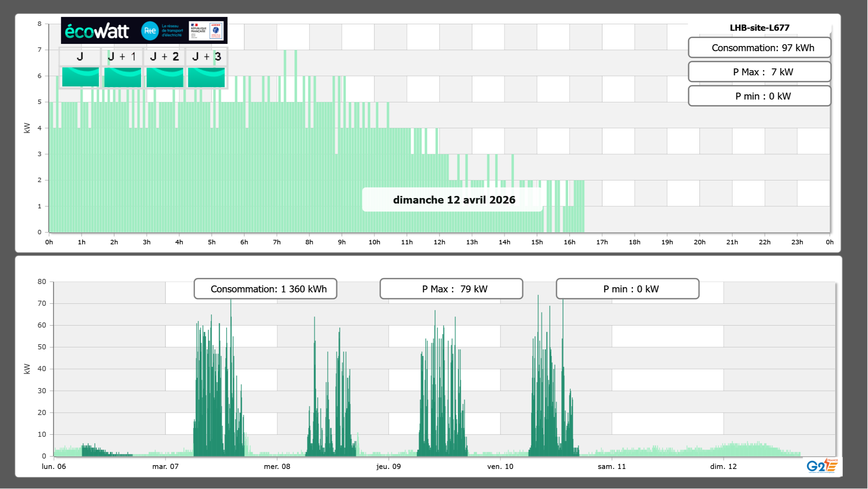The width and height of the screenshot is (868, 489).
Task: Click the République Française ADEME logo
Action: (206, 31)
